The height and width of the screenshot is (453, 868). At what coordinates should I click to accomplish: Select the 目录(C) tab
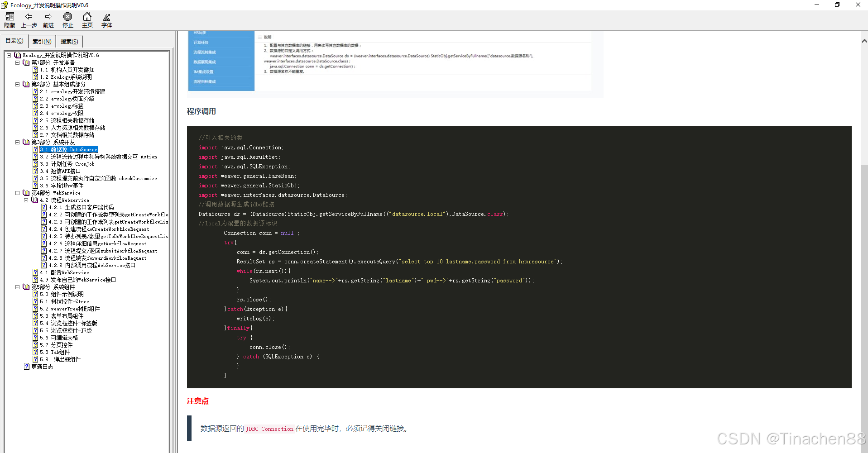(x=14, y=41)
